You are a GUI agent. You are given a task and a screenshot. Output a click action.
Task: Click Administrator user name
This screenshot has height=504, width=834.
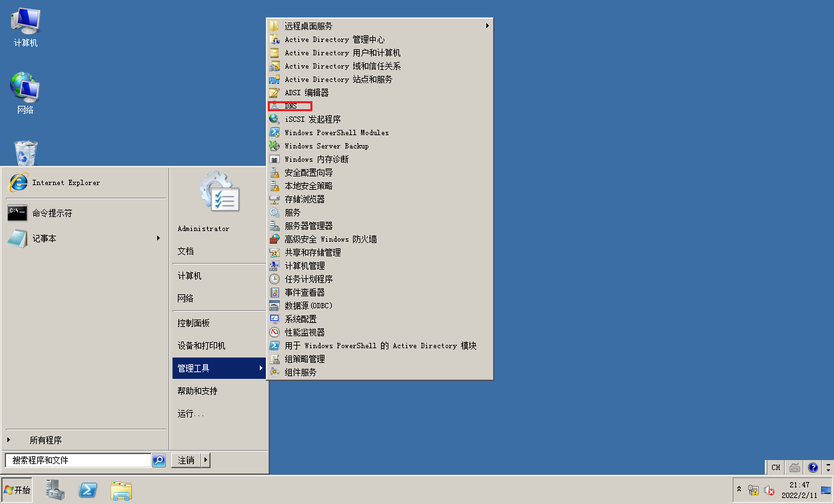[x=203, y=228]
